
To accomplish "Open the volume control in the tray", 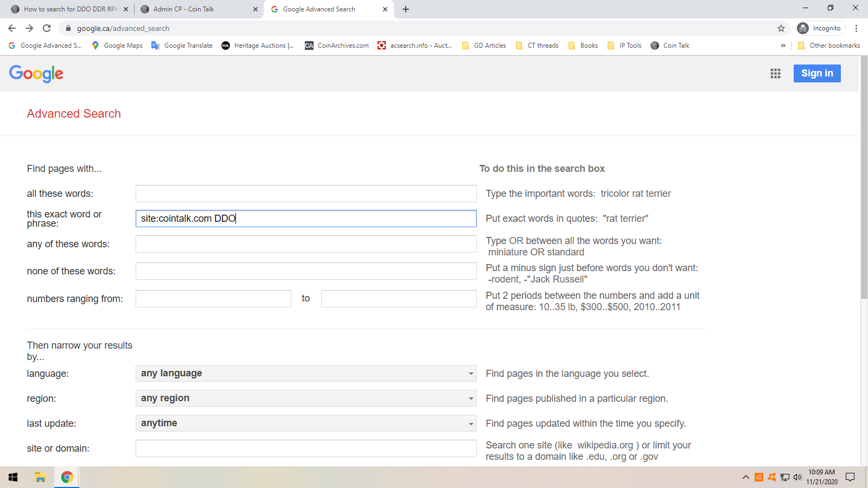I will pyautogui.click(x=797, y=477).
